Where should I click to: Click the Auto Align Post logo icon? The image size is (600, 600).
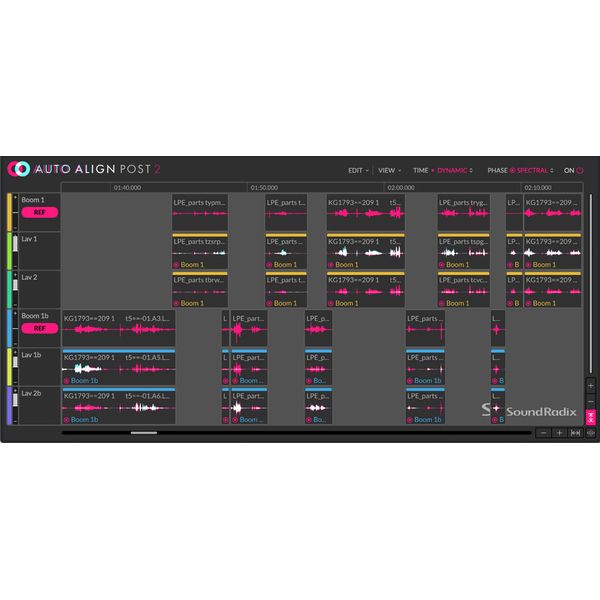click(18, 170)
